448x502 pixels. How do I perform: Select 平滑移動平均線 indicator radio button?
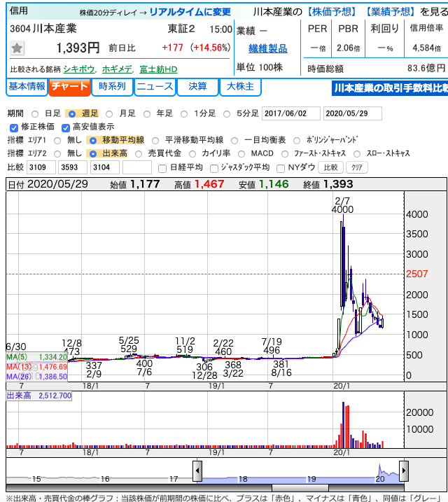(155, 141)
